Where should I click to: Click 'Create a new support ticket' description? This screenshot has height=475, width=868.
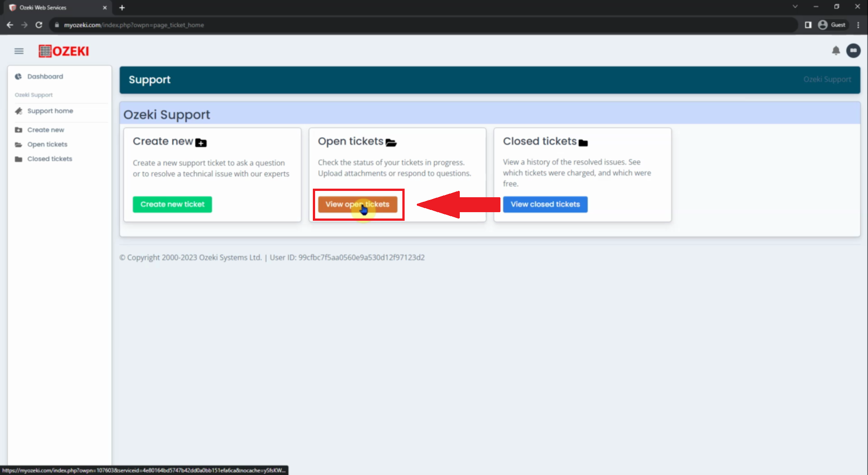point(211,168)
